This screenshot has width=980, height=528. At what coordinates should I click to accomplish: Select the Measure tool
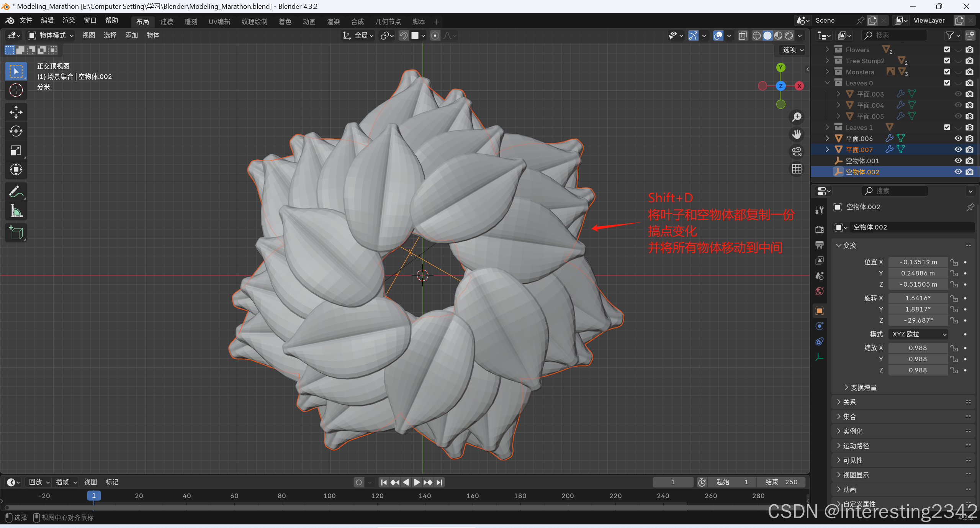[x=16, y=211]
